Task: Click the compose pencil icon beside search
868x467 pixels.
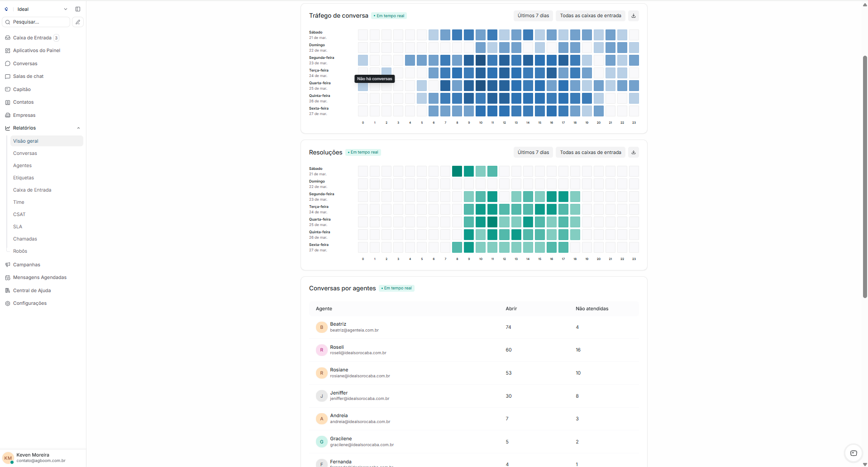Action: coord(77,22)
